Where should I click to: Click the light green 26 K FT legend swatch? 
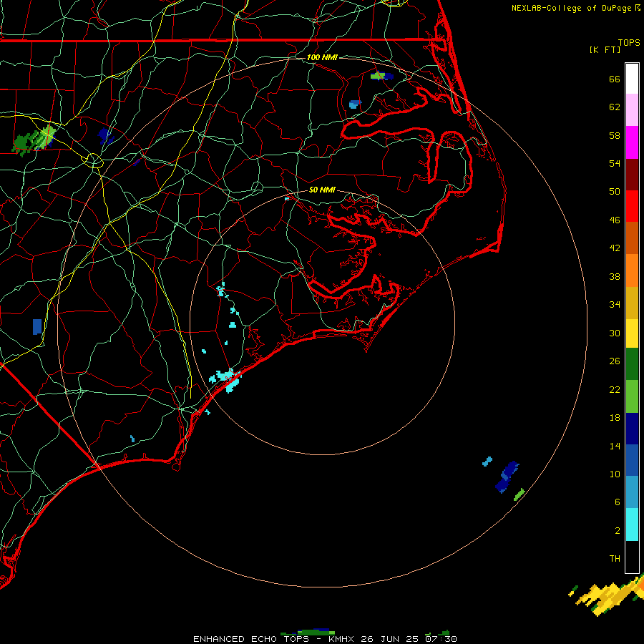(632, 396)
